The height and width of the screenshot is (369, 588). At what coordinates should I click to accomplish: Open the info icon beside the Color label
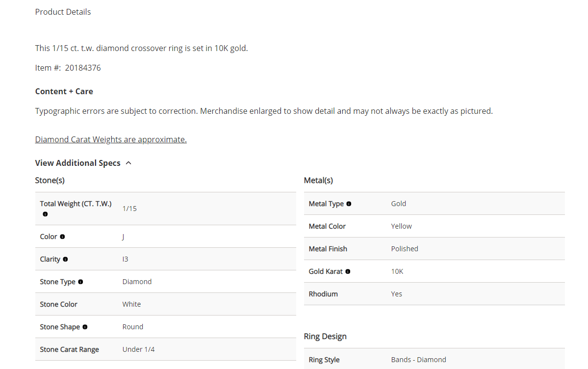click(x=62, y=237)
